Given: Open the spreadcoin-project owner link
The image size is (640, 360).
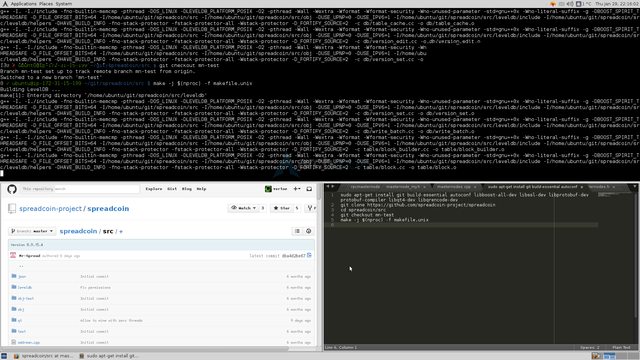Looking at the screenshot, I should pos(50,209).
